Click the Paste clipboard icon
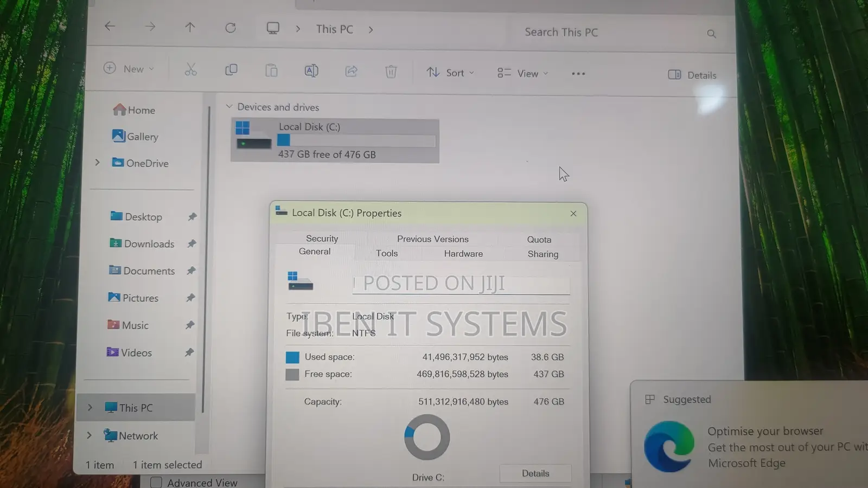 (x=271, y=70)
